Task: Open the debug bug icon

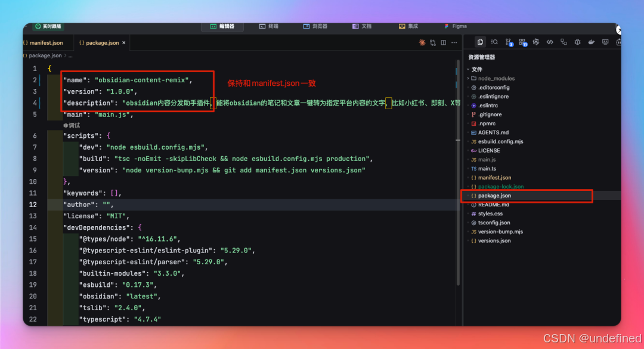Action: tap(577, 42)
